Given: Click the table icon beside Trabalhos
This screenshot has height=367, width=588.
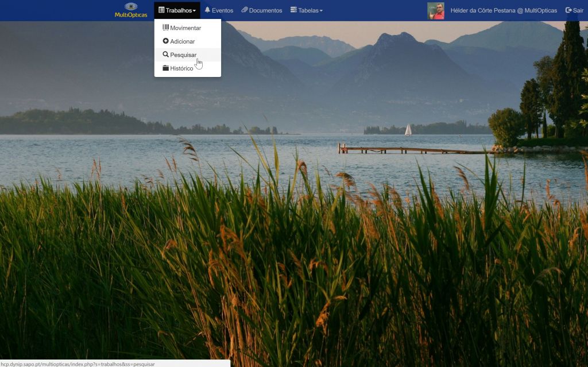Looking at the screenshot, I should pyautogui.click(x=161, y=10).
